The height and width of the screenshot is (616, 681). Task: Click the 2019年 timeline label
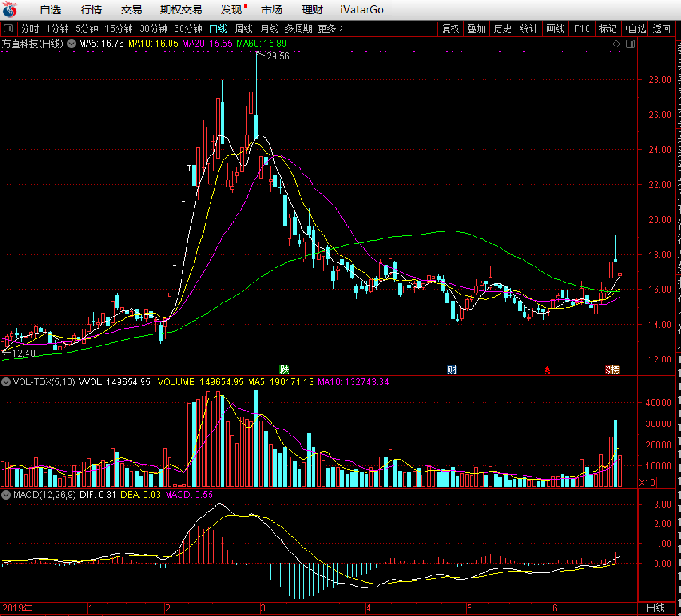click(x=17, y=608)
